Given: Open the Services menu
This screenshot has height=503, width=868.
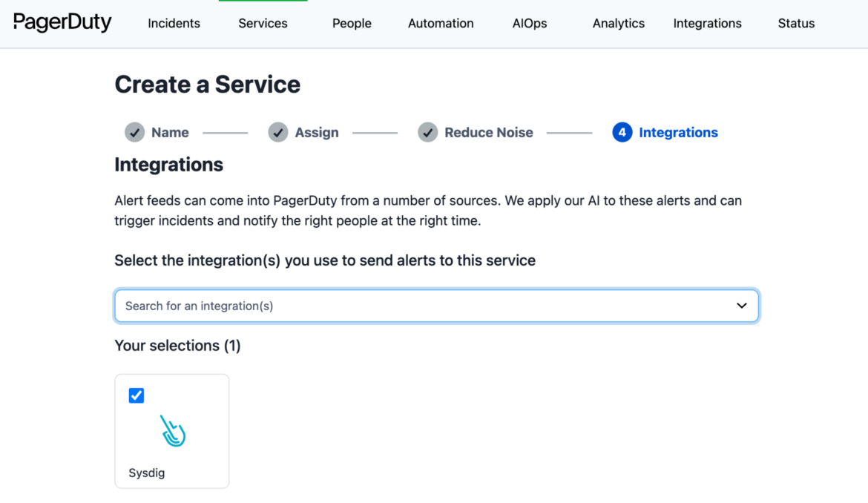Looking at the screenshot, I should coord(263,23).
